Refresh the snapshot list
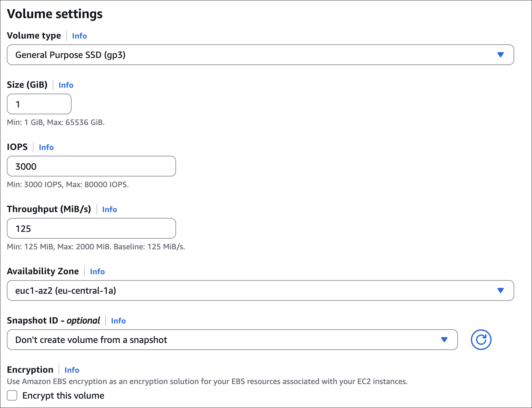This screenshot has height=408, width=532. pyautogui.click(x=481, y=340)
